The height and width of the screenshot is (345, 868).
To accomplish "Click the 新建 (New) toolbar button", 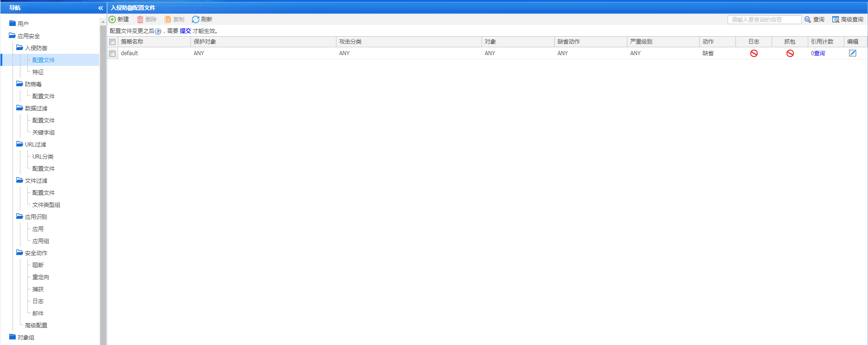I will (x=119, y=19).
